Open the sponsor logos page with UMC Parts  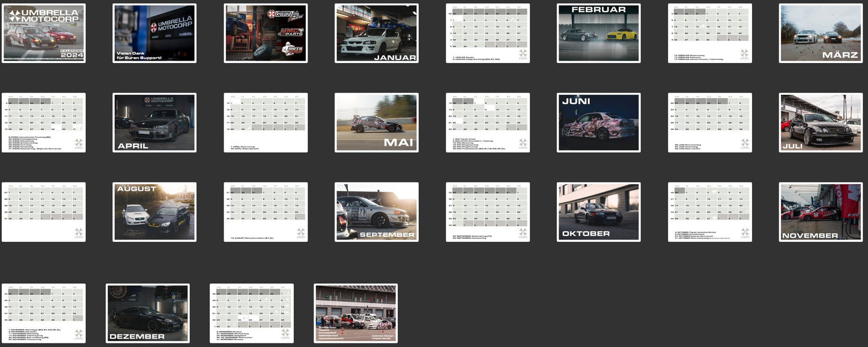click(266, 33)
